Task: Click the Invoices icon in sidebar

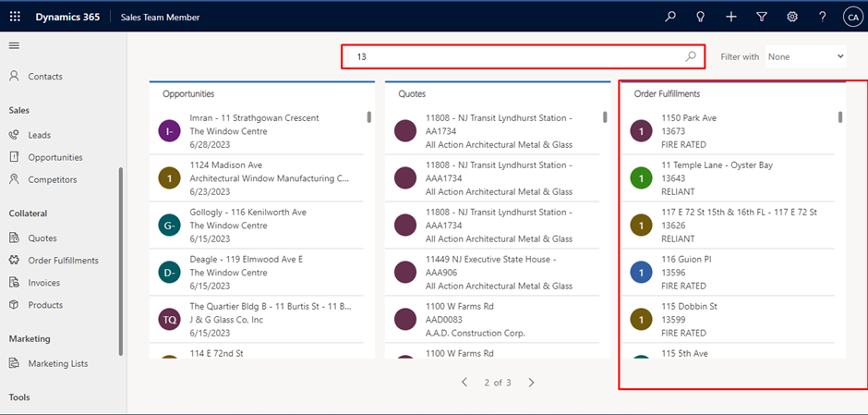Action: 15,283
